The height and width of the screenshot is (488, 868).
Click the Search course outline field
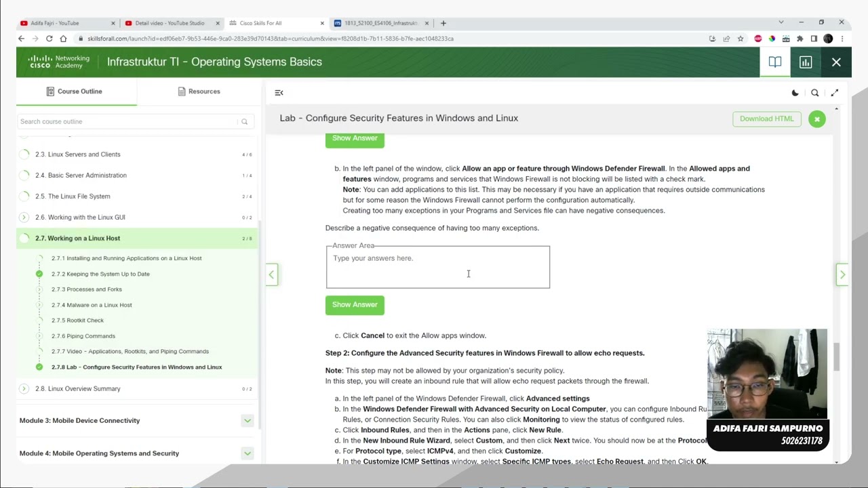[134, 121]
